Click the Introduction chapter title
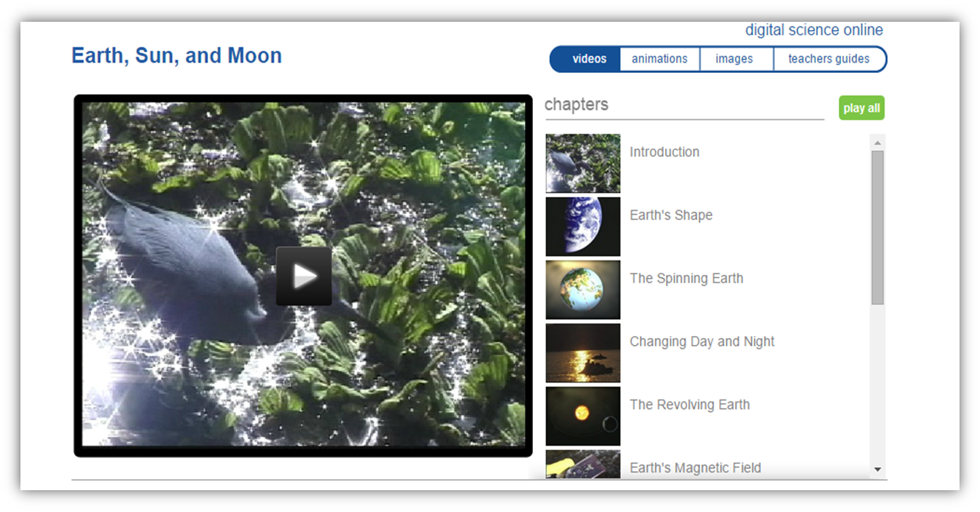The width and height of the screenshot is (980, 512). pos(664,152)
